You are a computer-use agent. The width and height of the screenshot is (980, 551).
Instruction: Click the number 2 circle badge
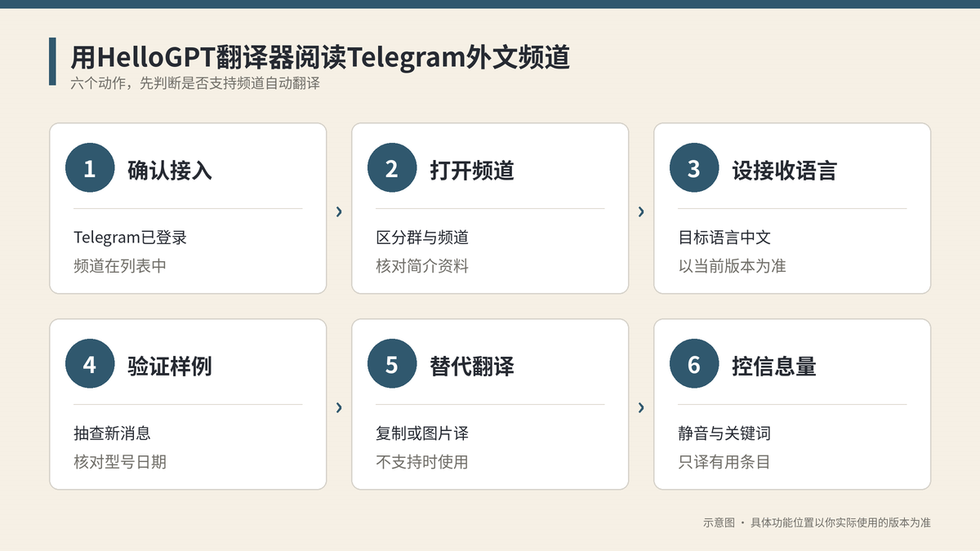click(x=392, y=168)
